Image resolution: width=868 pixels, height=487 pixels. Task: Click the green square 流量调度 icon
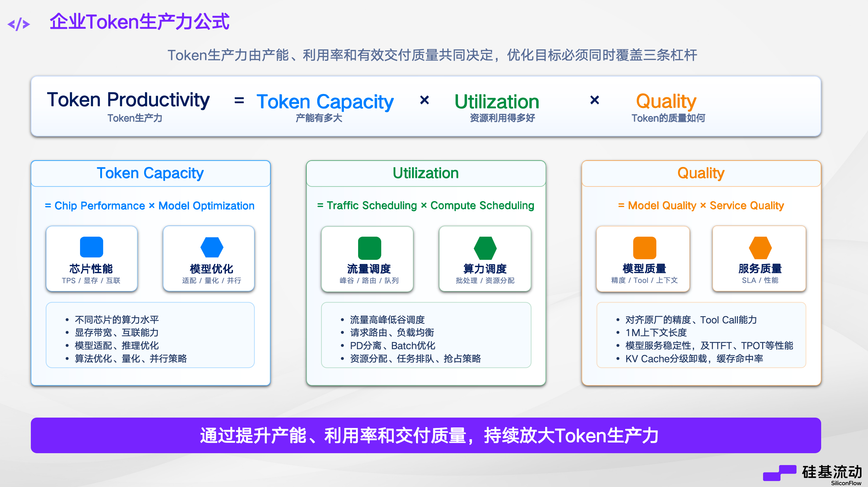369,248
